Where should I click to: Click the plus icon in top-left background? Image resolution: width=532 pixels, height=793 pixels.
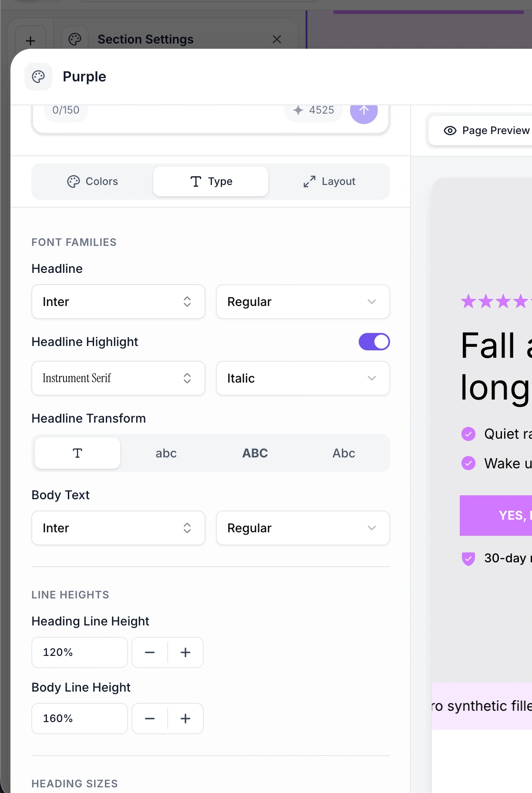tap(30, 41)
